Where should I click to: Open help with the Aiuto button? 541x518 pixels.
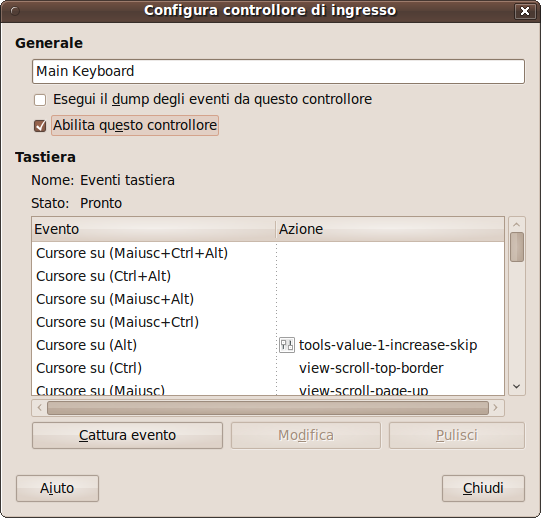[x=57, y=488]
